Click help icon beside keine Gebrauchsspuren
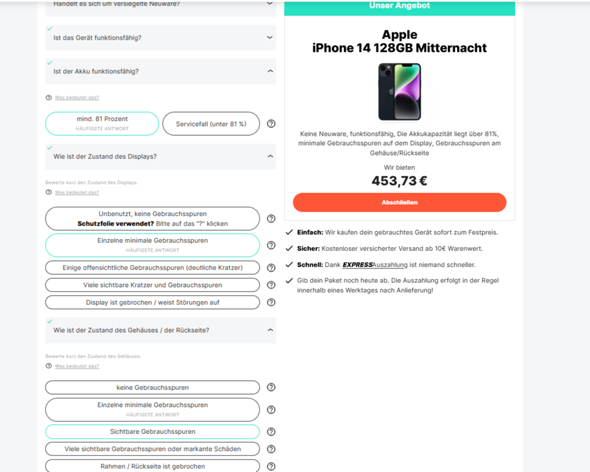Image resolution: width=590 pixels, height=472 pixels. tap(271, 387)
